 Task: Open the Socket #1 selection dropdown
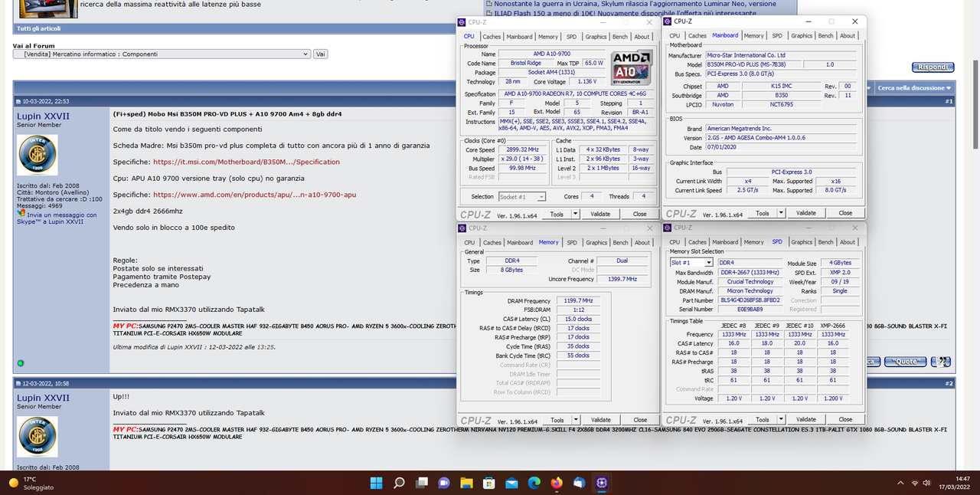tap(522, 197)
